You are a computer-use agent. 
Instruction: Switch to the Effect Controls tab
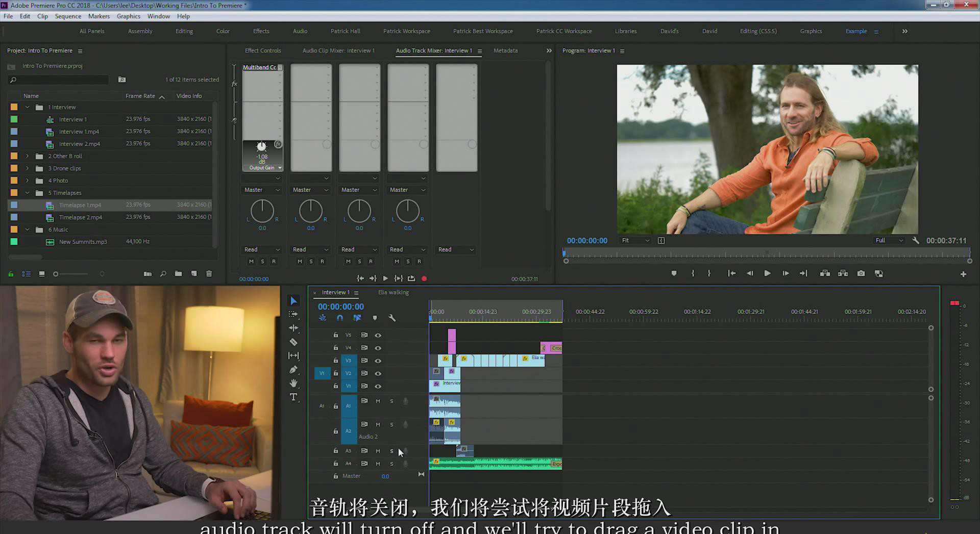tap(263, 50)
